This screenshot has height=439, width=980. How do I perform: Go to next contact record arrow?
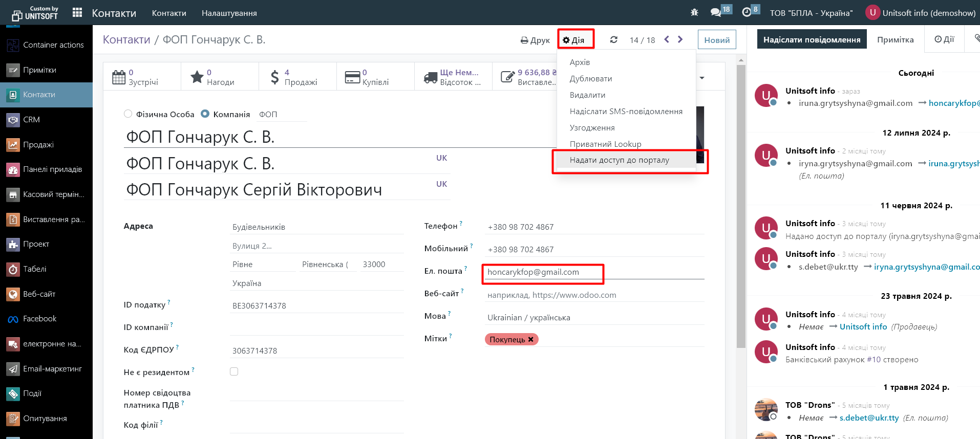[x=680, y=39]
